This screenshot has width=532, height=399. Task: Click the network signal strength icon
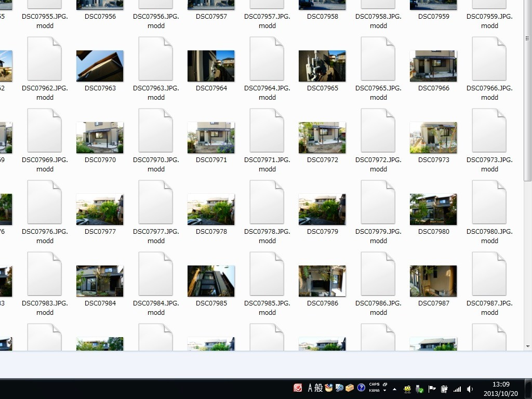(x=457, y=389)
